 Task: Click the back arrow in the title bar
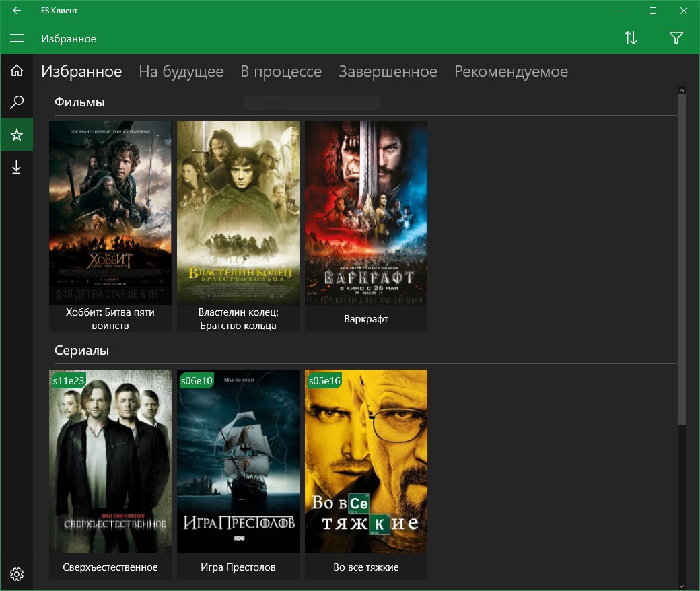pyautogui.click(x=17, y=11)
